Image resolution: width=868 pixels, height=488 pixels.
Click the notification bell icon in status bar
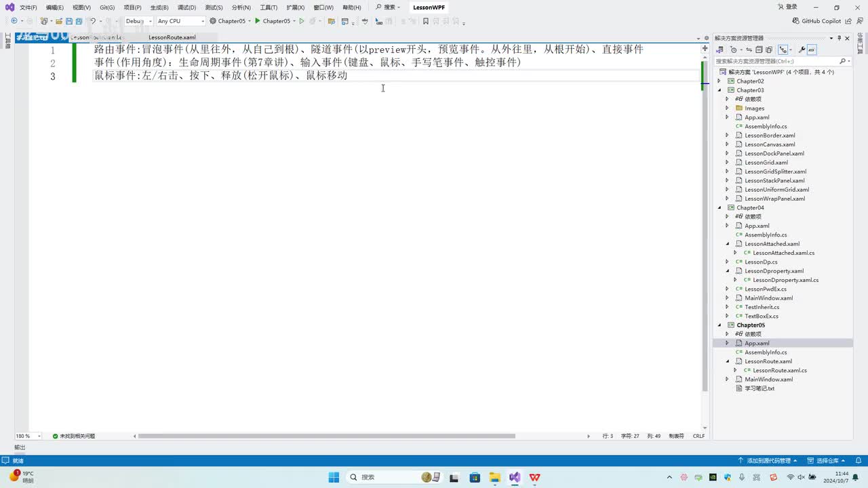[x=858, y=460]
